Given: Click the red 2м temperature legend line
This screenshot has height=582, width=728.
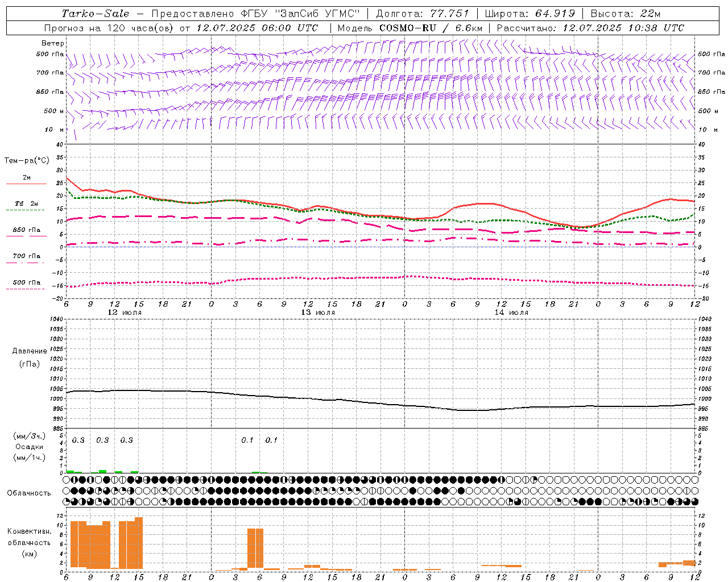Looking at the screenshot, I should [x=26, y=184].
